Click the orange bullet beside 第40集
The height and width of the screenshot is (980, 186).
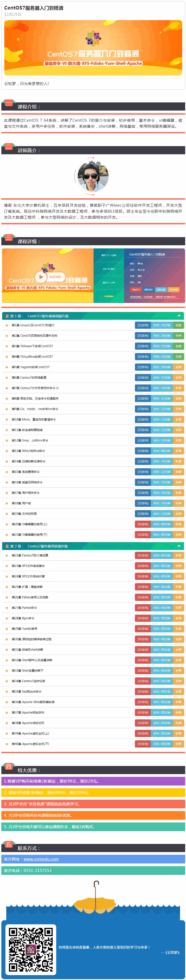[7, 744]
